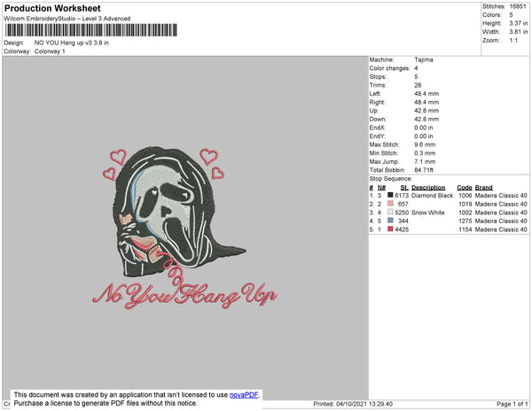Click the thread code 1006
532x411 pixels.
click(465, 196)
